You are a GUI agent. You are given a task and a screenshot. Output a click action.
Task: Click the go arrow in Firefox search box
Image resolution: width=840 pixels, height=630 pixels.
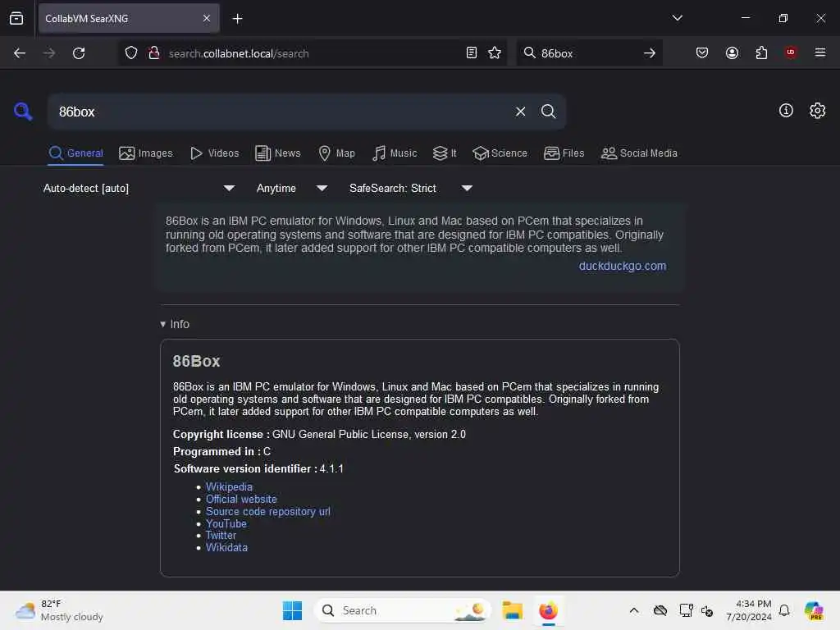pos(650,53)
